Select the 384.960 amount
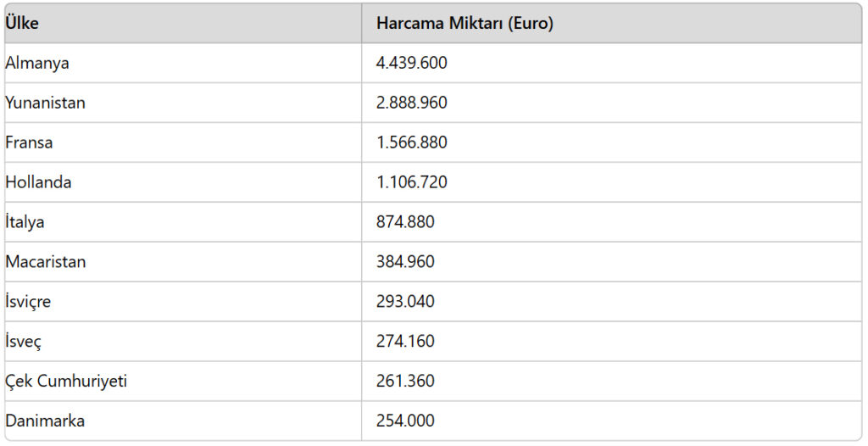The height and width of the screenshot is (446, 868). click(405, 261)
